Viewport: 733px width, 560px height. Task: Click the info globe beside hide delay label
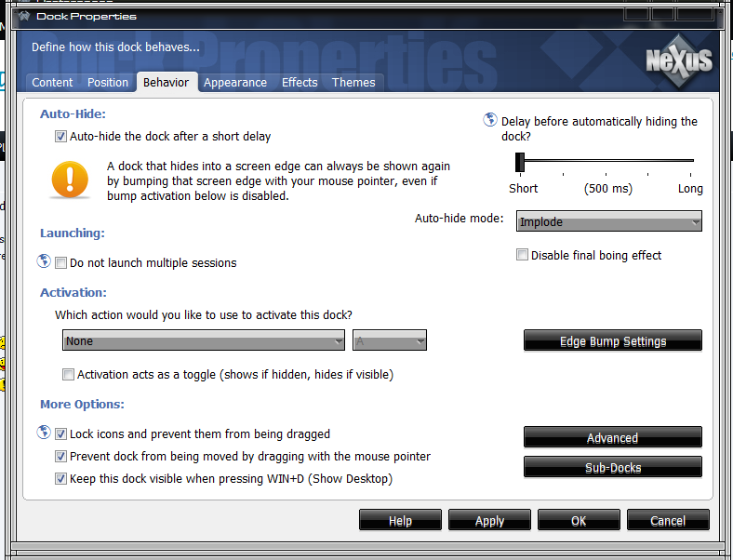tap(490, 120)
